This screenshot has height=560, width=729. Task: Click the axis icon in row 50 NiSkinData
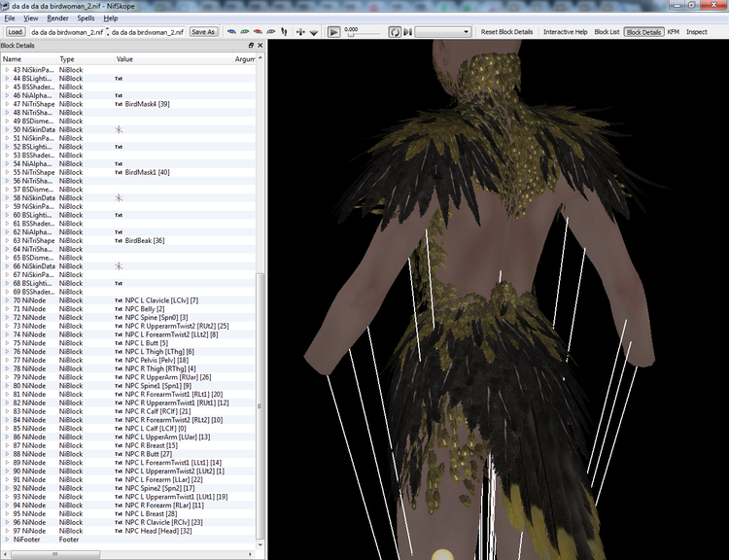pos(119,129)
